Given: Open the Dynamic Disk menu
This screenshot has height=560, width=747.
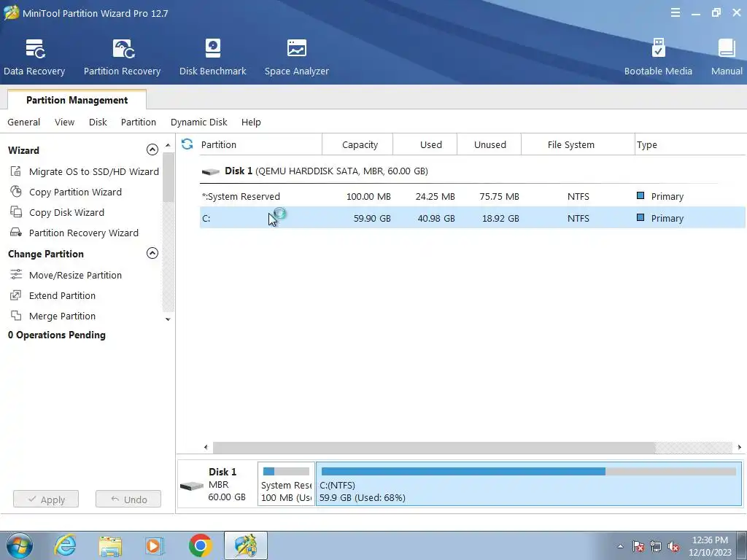Looking at the screenshot, I should point(198,122).
